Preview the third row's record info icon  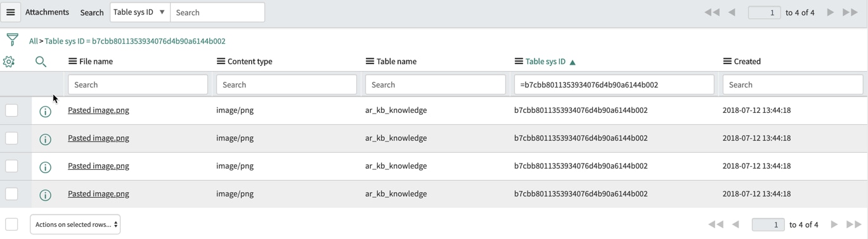[45, 167]
